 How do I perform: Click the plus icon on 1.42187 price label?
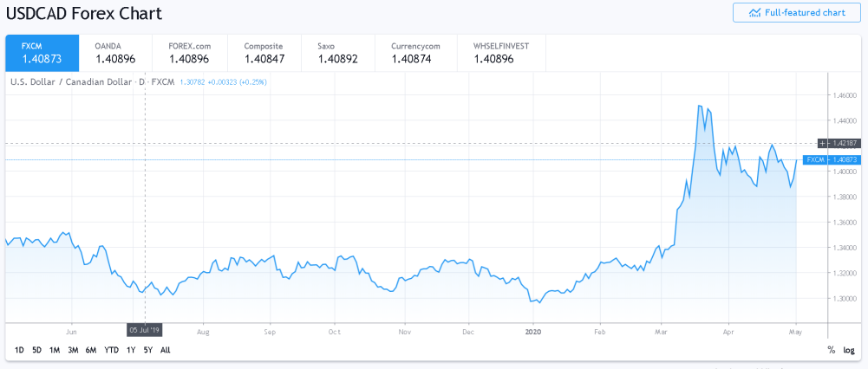pyautogui.click(x=823, y=143)
